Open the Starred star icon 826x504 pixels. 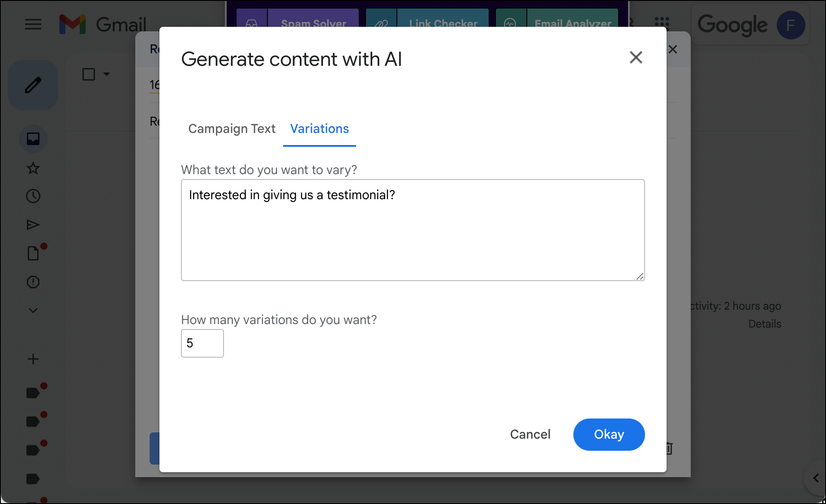coord(33,168)
